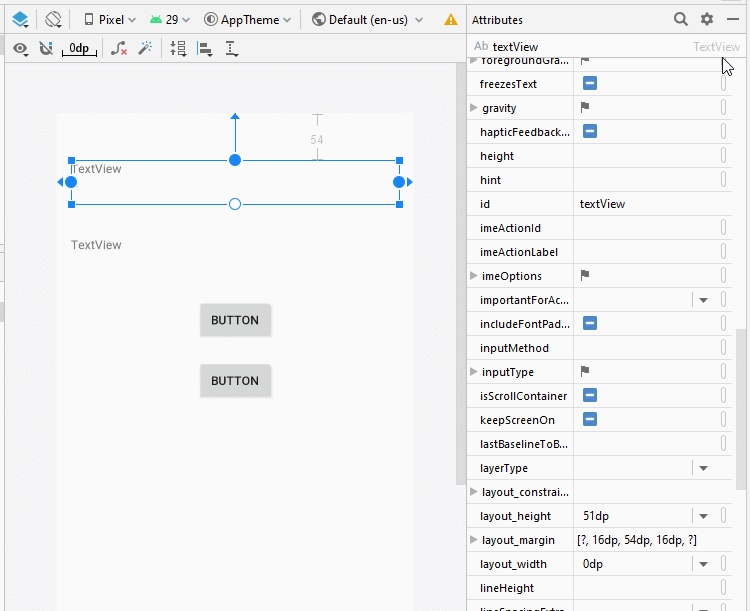Expand the gravity attribute

[474, 108]
